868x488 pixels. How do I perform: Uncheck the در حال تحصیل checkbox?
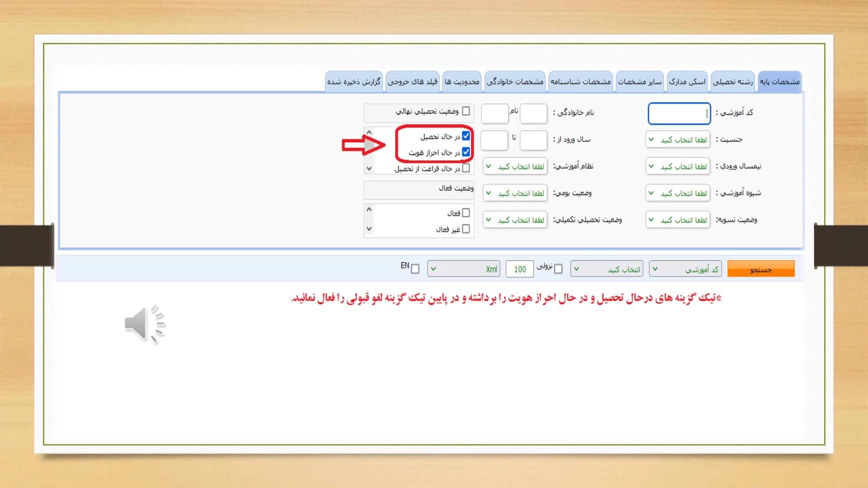click(466, 136)
